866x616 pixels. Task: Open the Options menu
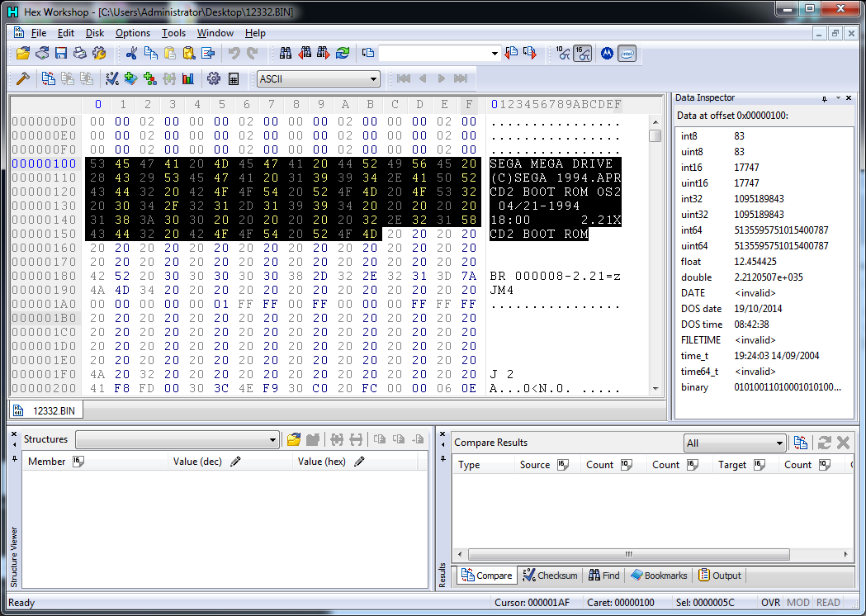(133, 33)
